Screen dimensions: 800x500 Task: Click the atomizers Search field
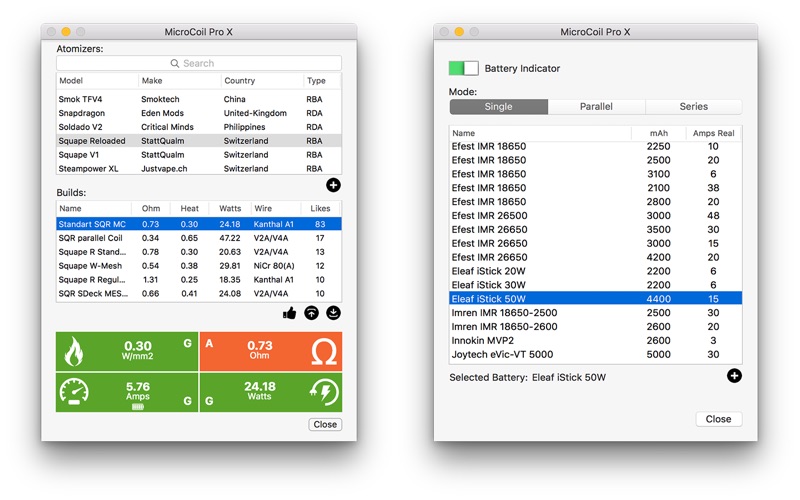(199, 63)
